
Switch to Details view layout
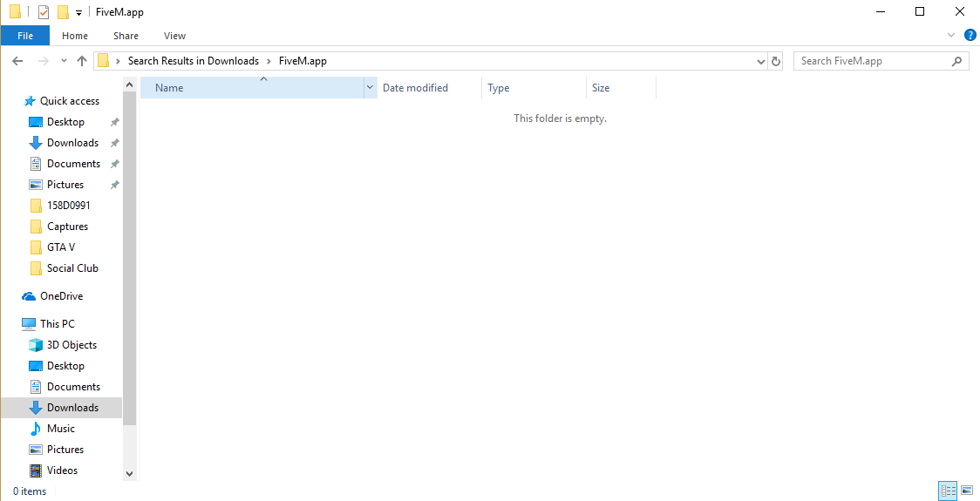[948, 491]
